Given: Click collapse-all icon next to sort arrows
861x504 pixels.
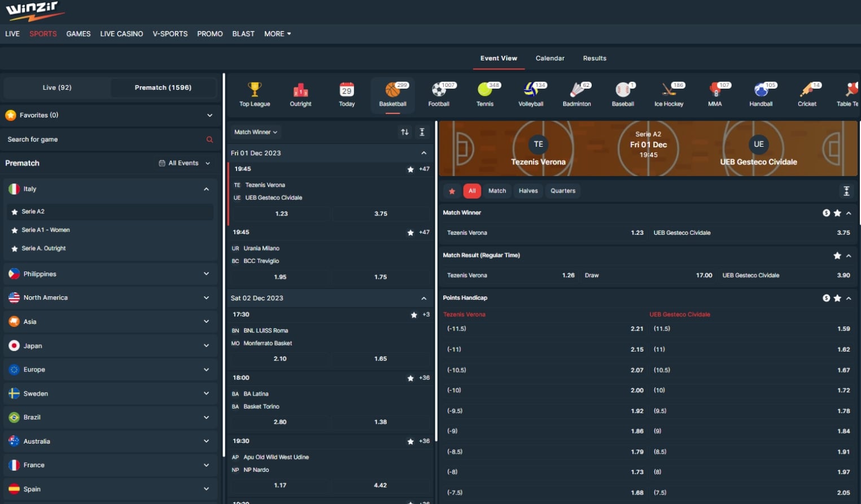Looking at the screenshot, I should click(422, 132).
